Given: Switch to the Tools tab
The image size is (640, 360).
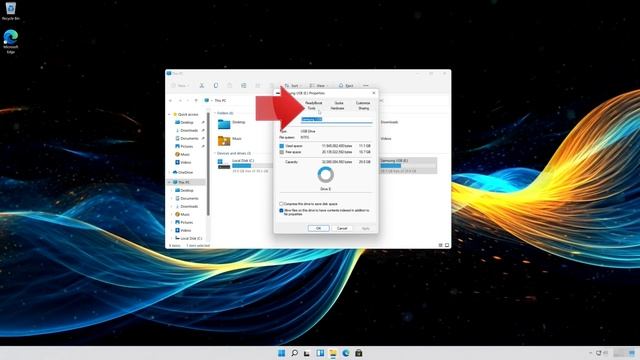Looking at the screenshot, I should point(311,108).
